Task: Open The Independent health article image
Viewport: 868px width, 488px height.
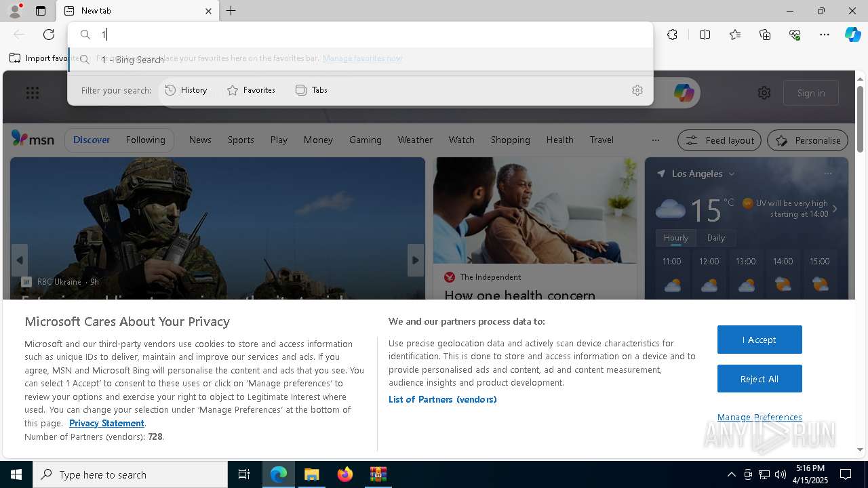Action: [535, 210]
